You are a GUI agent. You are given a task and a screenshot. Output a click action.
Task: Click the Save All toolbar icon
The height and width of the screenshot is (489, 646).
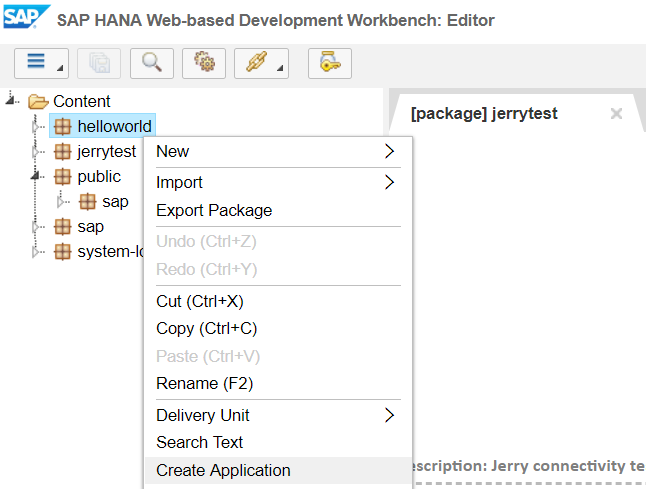[x=99, y=62]
